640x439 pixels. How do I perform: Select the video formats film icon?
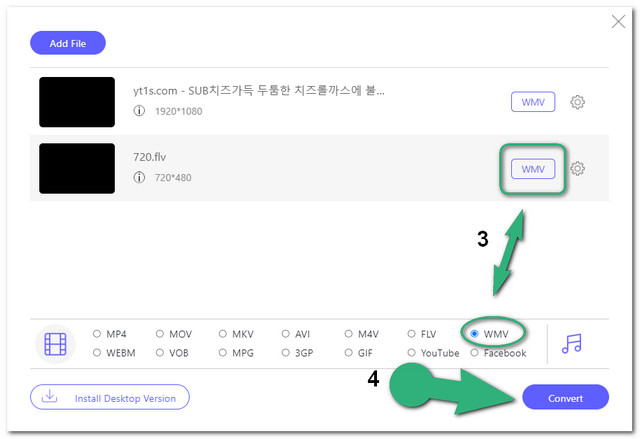[56, 344]
